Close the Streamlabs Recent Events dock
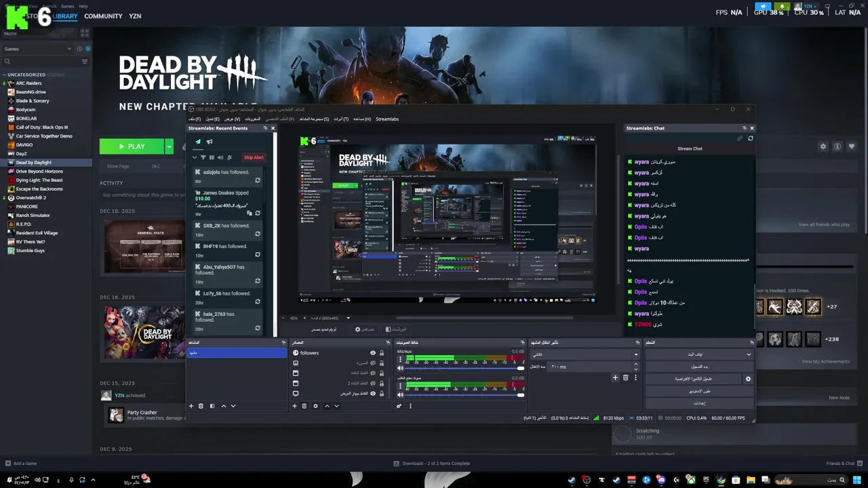The height and width of the screenshot is (488, 868). (273, 128)
